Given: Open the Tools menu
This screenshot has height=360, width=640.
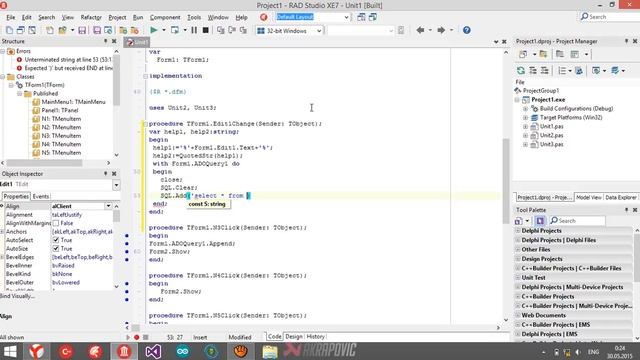Looking at the screenshot, I should (x=194, y=17).
